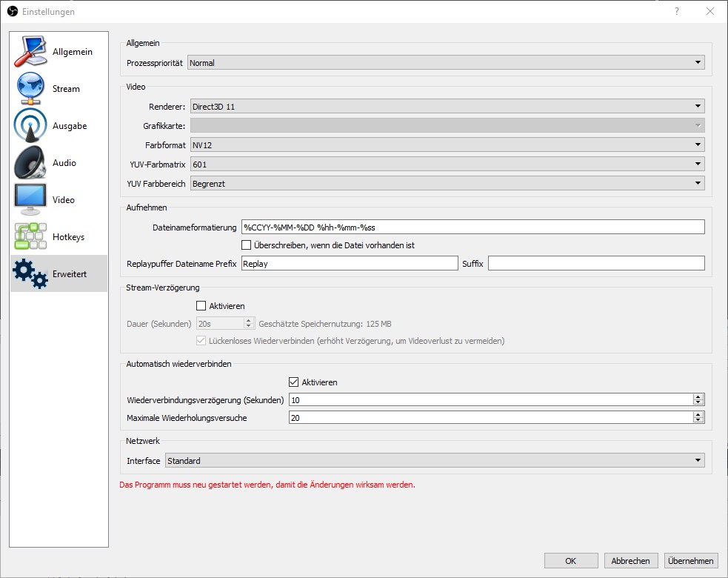This screenshot has width=728, height=578.
Task: Click the Dateinameformatierung text field
Action: pyautogui.click(x=472, y=227)
